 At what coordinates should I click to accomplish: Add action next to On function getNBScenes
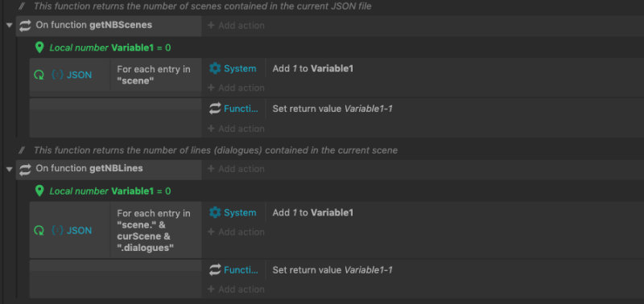[236, 26]
